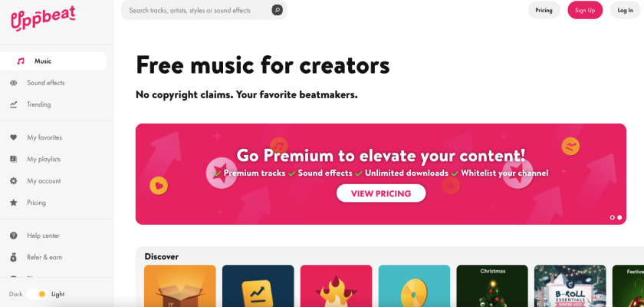Screen dimensions: 644x307
Task: Click the My favorites heart icon
Action: point(13,137)
